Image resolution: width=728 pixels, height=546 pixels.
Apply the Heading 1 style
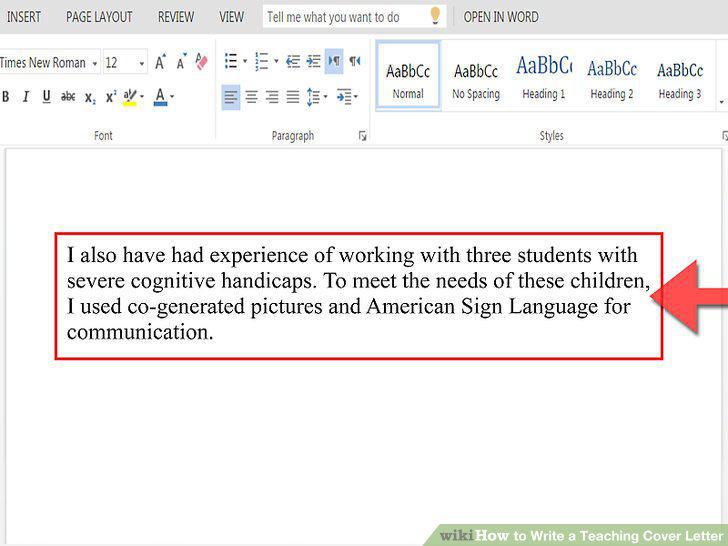pyautogui.click(x=544, y=78)
